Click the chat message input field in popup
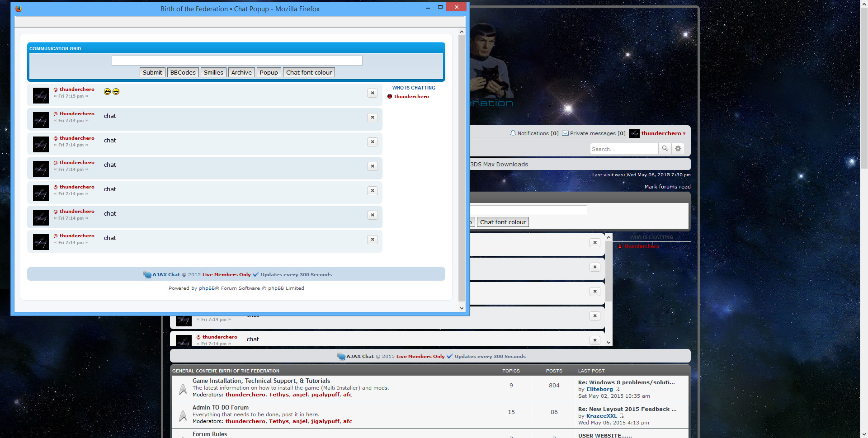The height and width of the screenshot is (438, 868). [237, 61]
